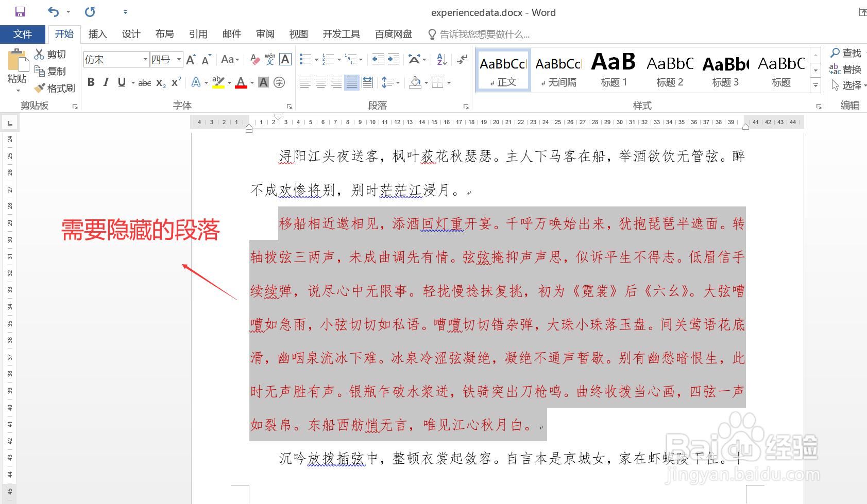
Task: Apply the 标题 1 style
Action: tap(613, 69)
